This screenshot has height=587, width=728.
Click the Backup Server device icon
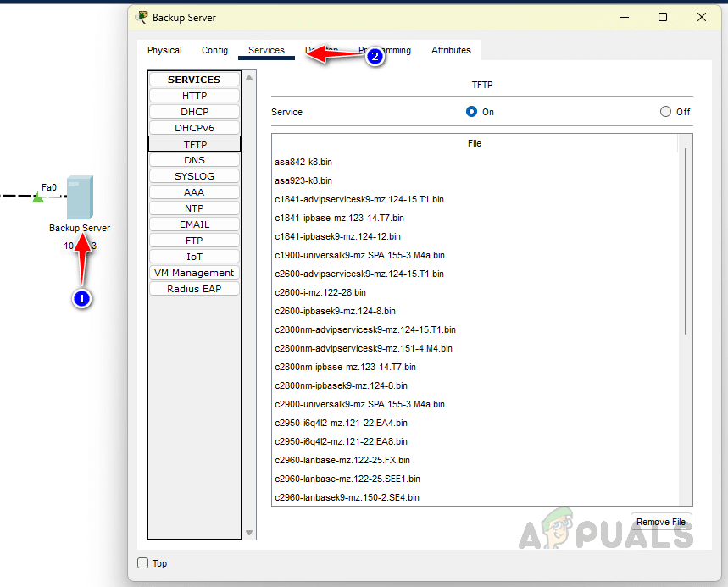click(80, 197)
